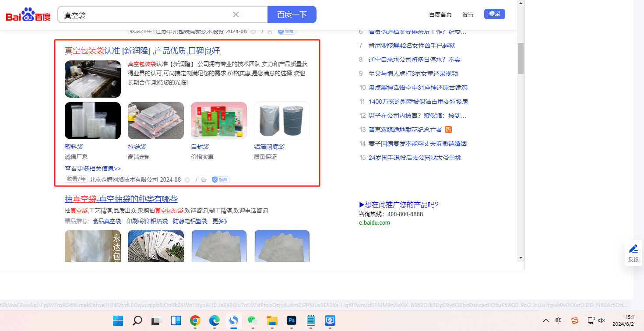
Task: Clear the search box with the X icon
Action: (x=236, y=14)
